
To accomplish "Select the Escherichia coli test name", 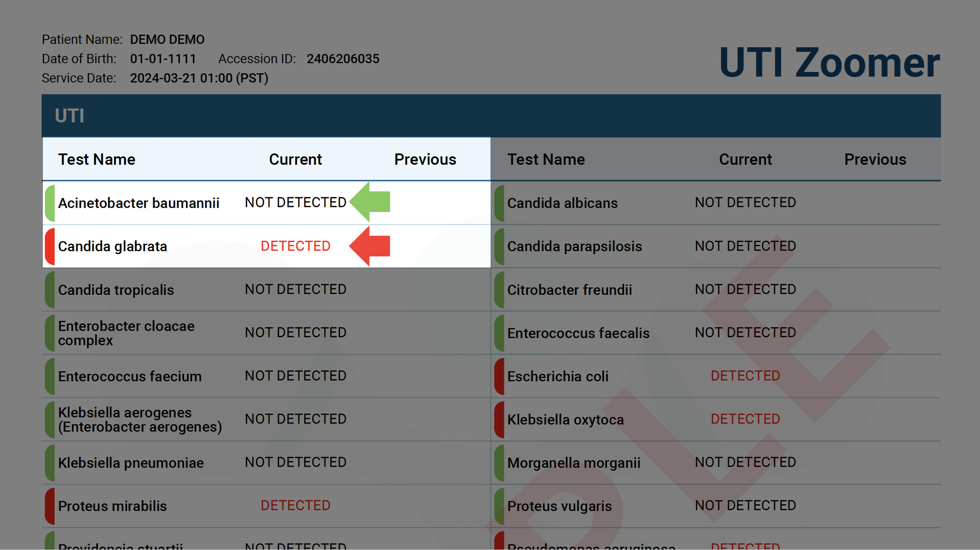I will (558, 376).
